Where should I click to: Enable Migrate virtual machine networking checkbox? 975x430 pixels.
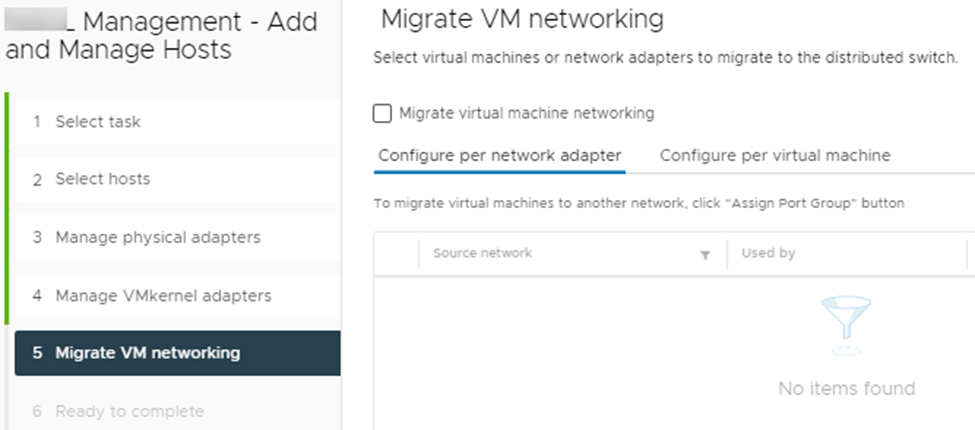[x=382, y=114]
